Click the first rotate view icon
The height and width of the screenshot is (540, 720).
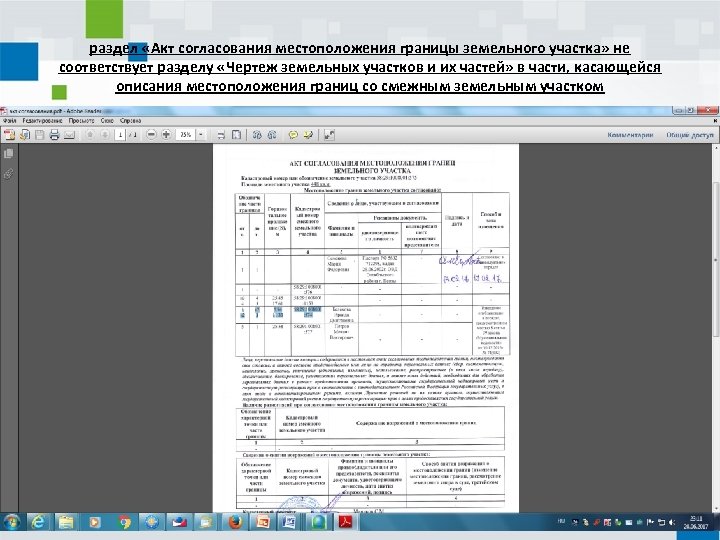[257, 135]
